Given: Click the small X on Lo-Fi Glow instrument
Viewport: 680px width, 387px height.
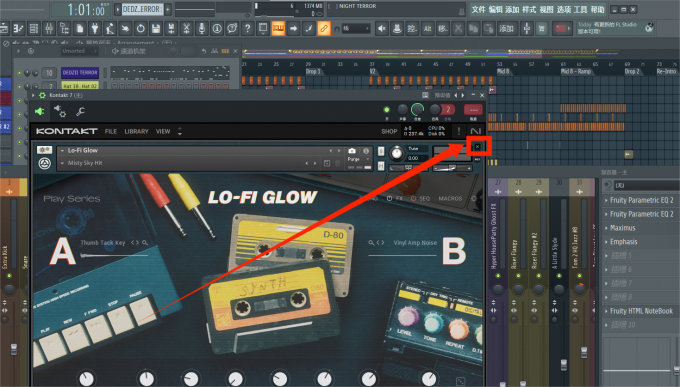Looking at the screenshot, I should (x=477, y=147).
